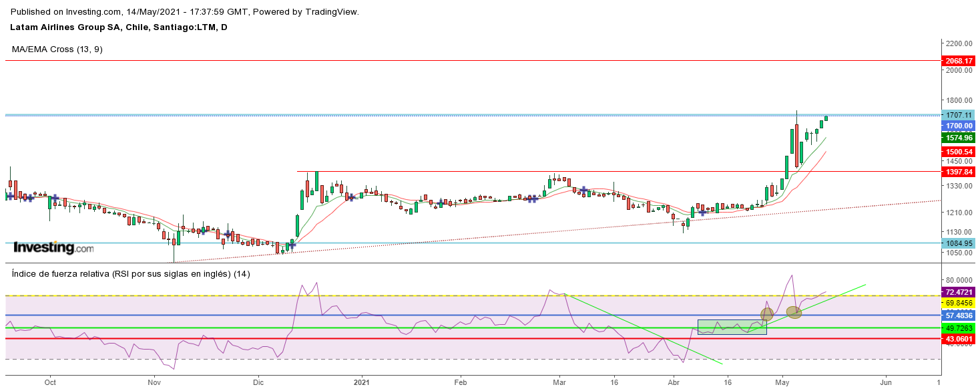Screen dimensions: 980x391
Task: Click the large red candle in early May
Action: pyautogui.click(x=796, y=146)
